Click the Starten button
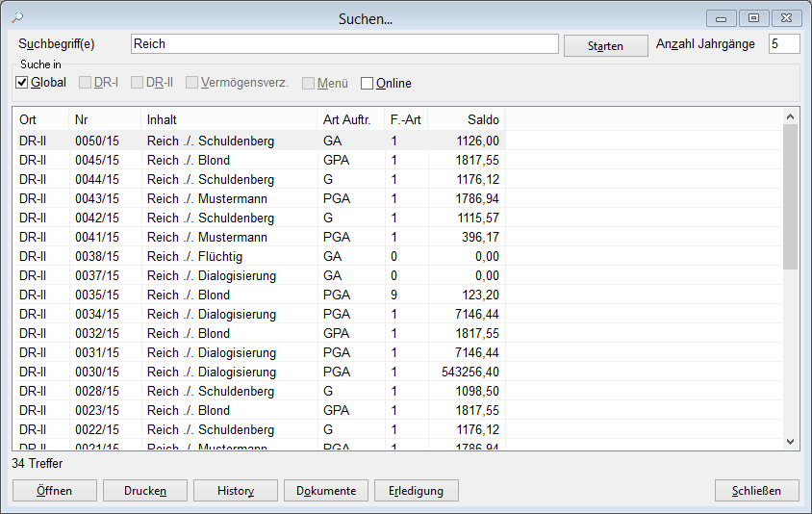Screen dimensions: 812x514 pyautogui.click(x=605, y=46)
